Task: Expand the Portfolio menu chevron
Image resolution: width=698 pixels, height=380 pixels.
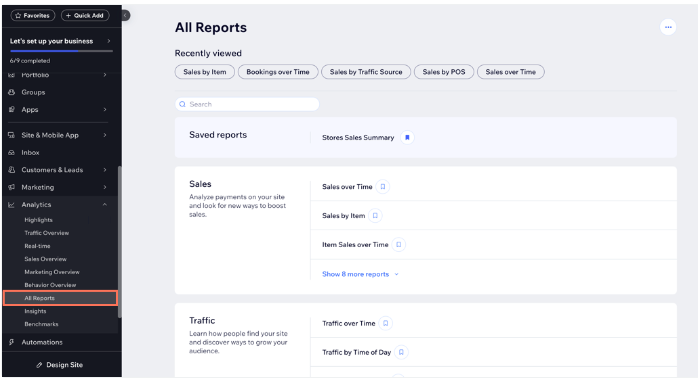Action: click(105, 75)
